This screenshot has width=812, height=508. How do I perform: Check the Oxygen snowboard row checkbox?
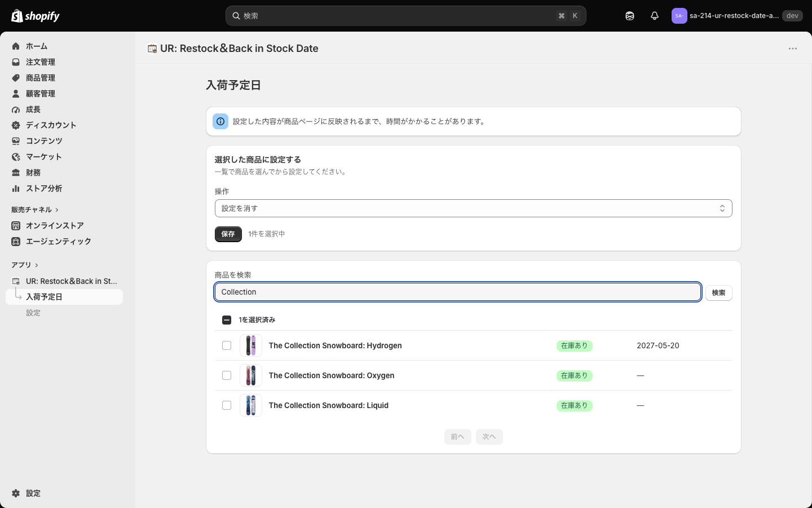(227, 375)
